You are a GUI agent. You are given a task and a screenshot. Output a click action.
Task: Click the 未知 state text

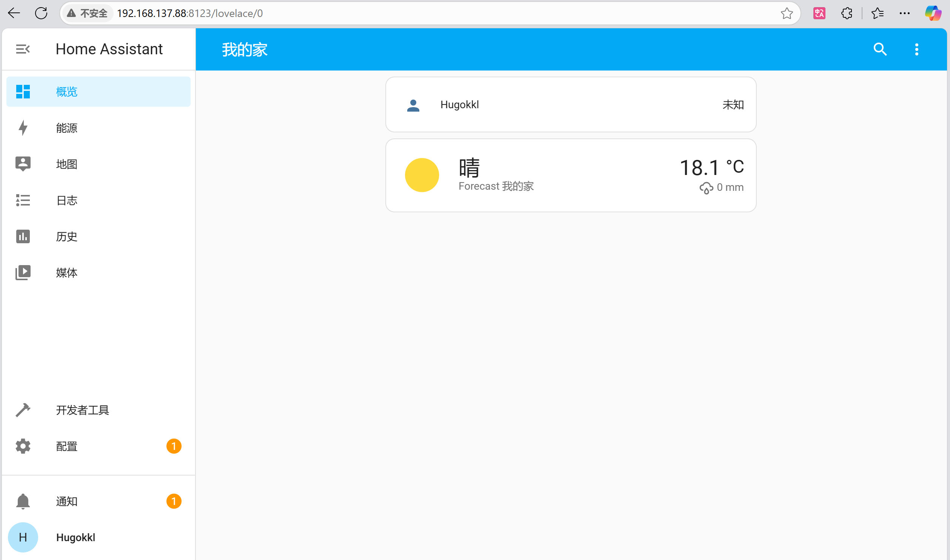tap(733, 105)
